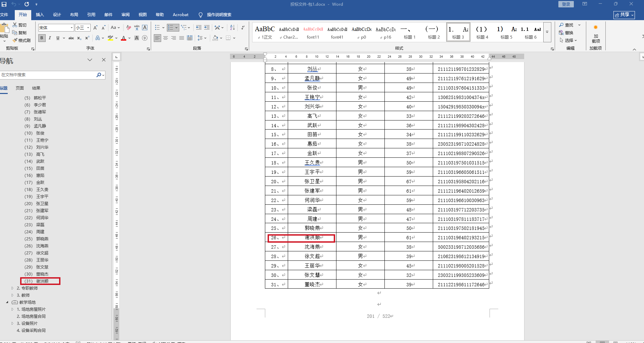Open the Paragraph dialog launcher

[x=246, y=49]
